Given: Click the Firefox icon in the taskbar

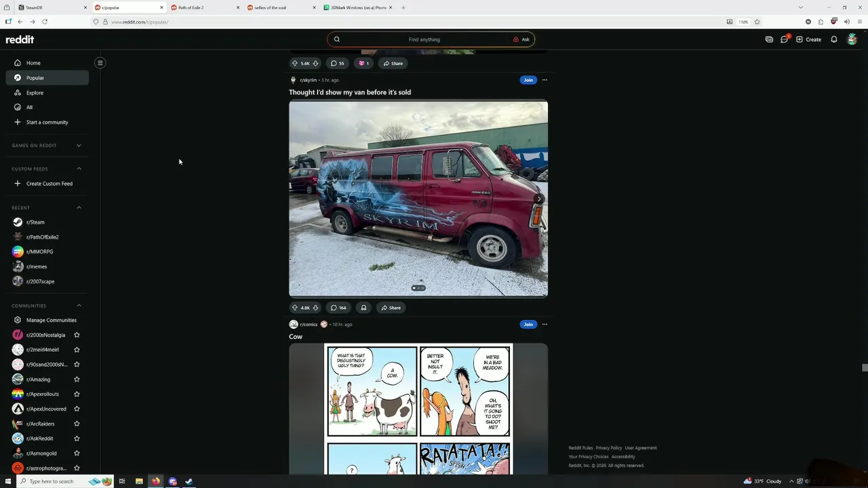Looking at the screenshot, I should coord(156,481).
